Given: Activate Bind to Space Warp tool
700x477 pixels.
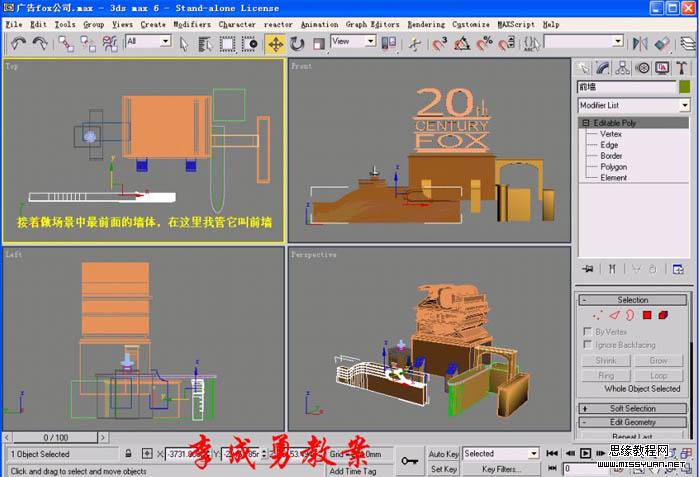Looking at the screenshot, I should pyautogui.click(x=109, y=44).
